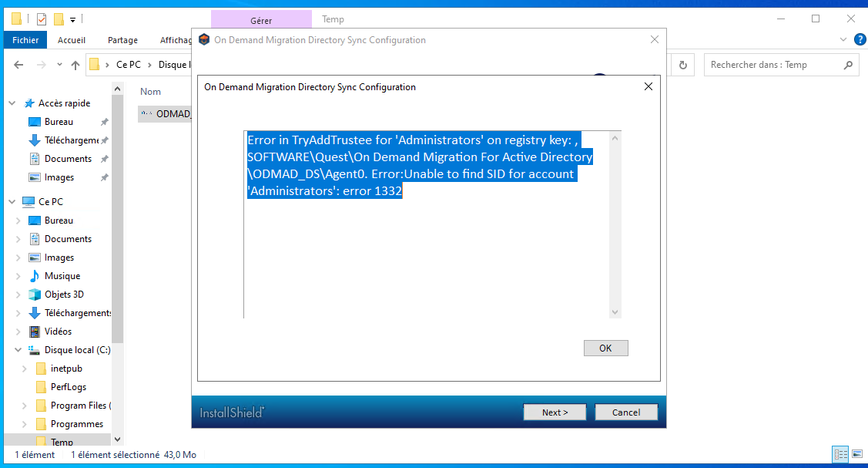The width and height of the screenshot is (868, 468).
Task: Click the Next > button in installer
Action: (x=555, y=412)
